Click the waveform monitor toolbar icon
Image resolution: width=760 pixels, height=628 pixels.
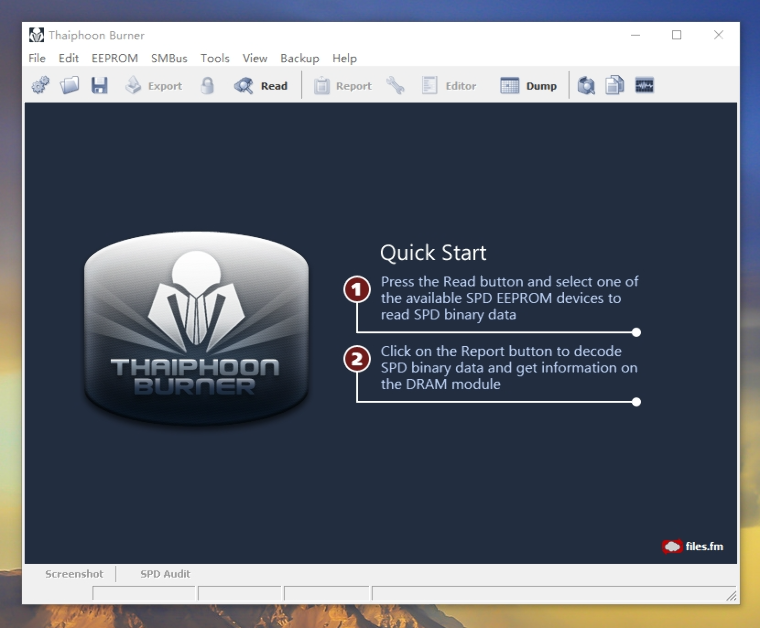click(644, 86)
